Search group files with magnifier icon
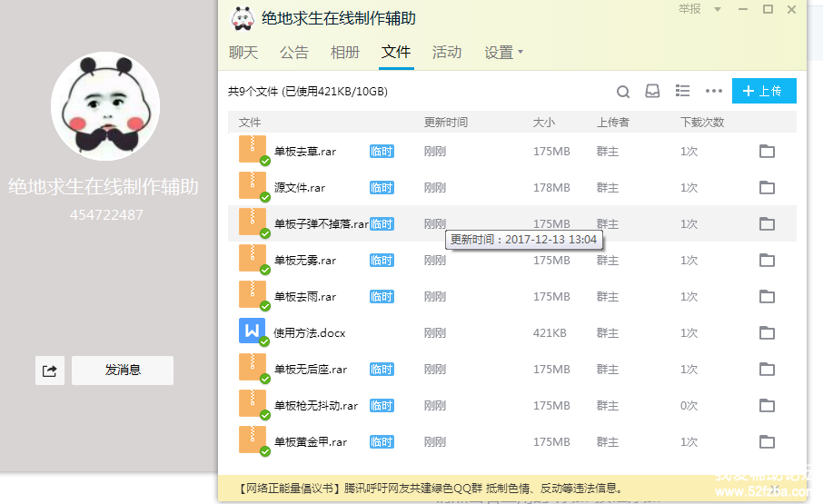The height and width of the screenshot is (504, 823). 623,92
